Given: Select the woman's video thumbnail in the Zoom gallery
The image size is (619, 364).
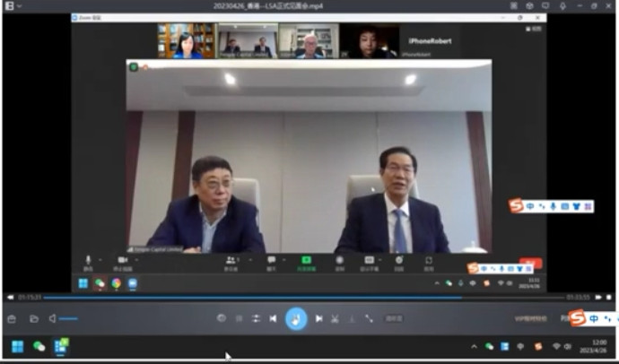Looking at the screenshot, I should coord(187,40).
